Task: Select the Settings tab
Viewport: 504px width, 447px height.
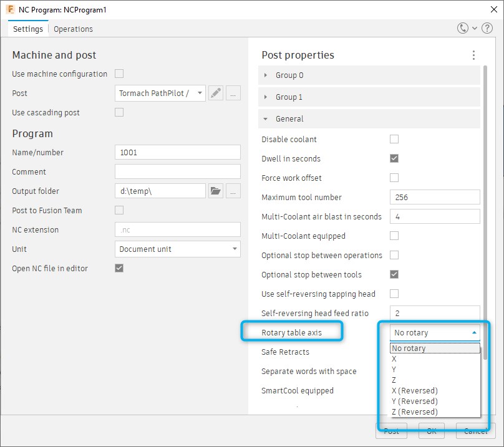Action: [x=27, y=29]
